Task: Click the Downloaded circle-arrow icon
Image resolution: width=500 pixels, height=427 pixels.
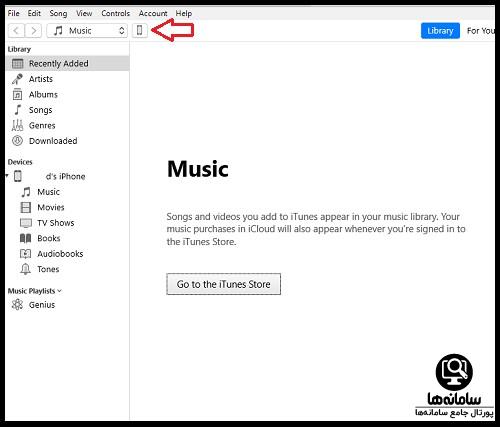Action: [17, 141]
